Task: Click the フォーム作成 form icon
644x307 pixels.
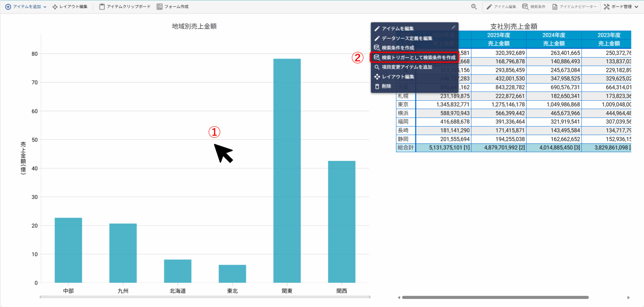Action: coord(159,6)
